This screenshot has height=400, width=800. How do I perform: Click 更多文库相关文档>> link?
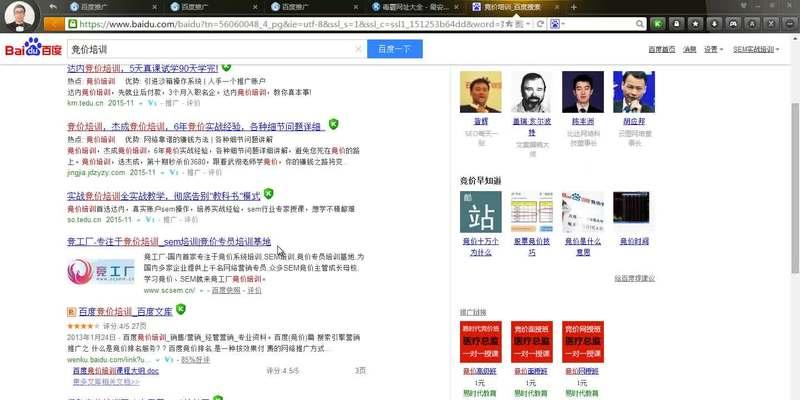click(x=106, y=382)
